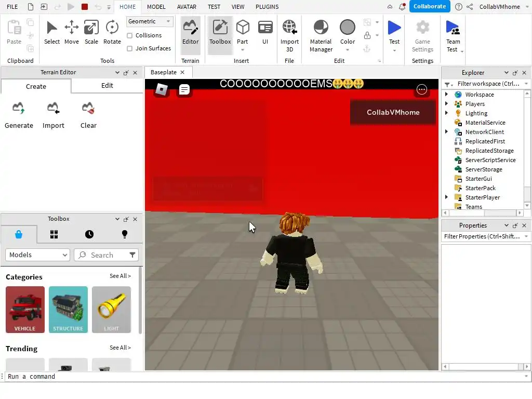Viewport: 532px width, 399px height.
Task: Toggle the Collisions checkbox
Action: point(129,35)
